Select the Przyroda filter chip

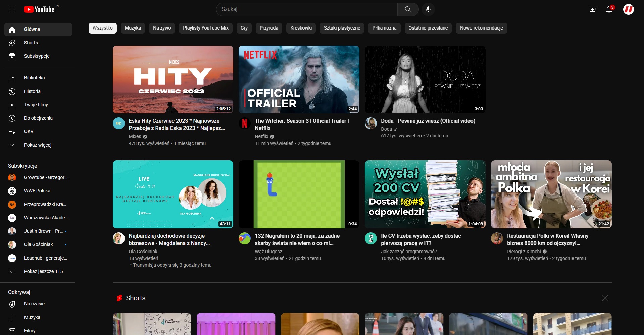click(269, 28)
